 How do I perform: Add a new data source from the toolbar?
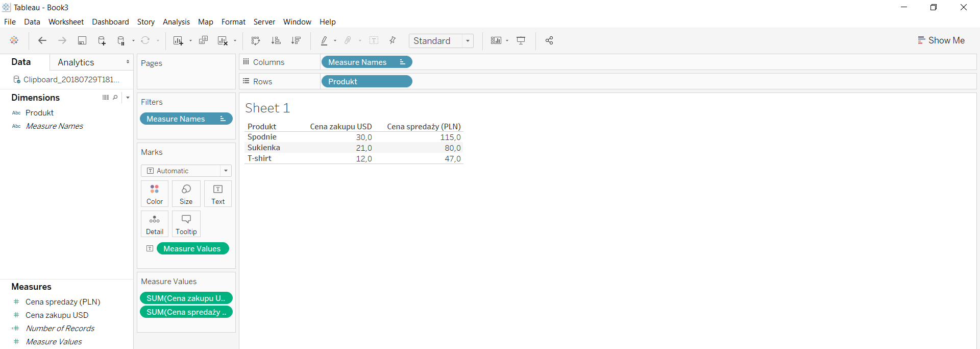(102, 41)
